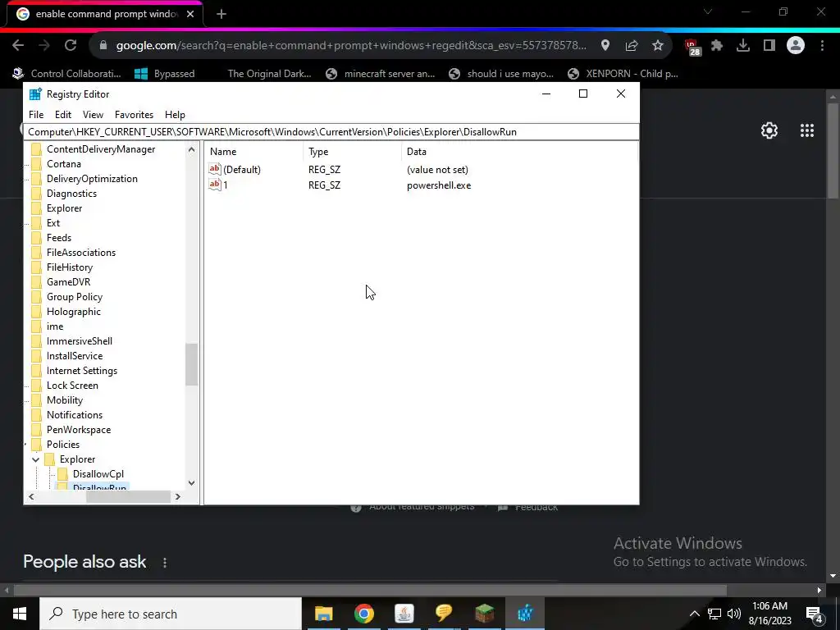Viewport: 840px width, 630px height.
Task: Select the Diagnostics key
Action: 71,194
